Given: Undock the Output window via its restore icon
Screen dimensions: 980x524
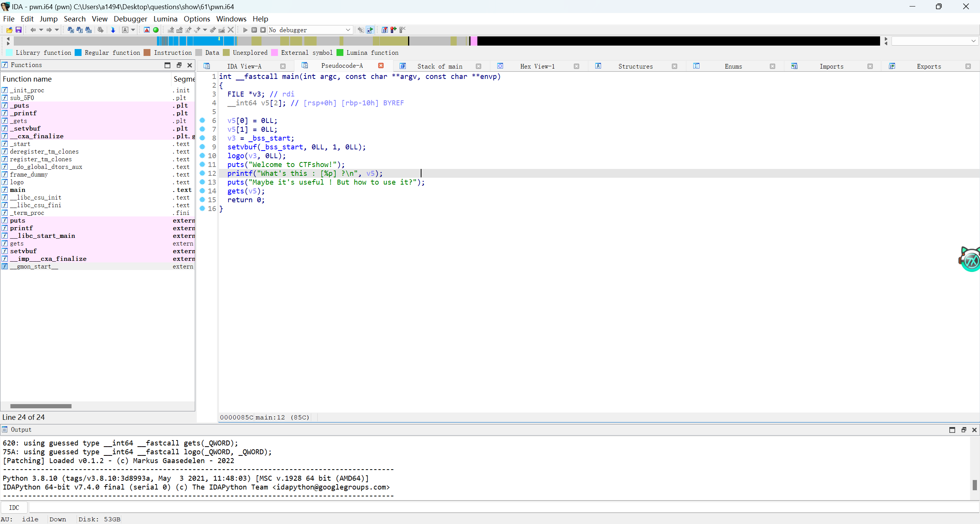Looking at the screenshot, I should click(x=963, y=430).
